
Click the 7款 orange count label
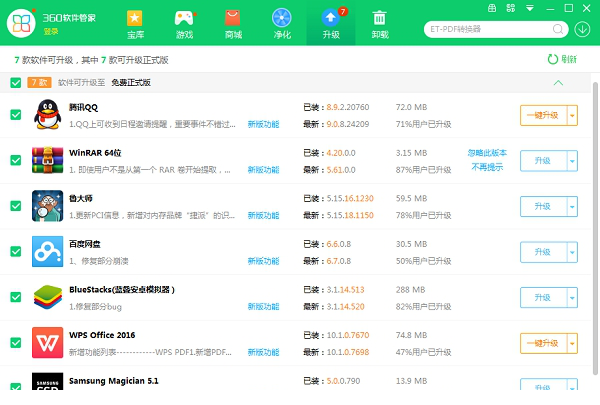point(39,82)
